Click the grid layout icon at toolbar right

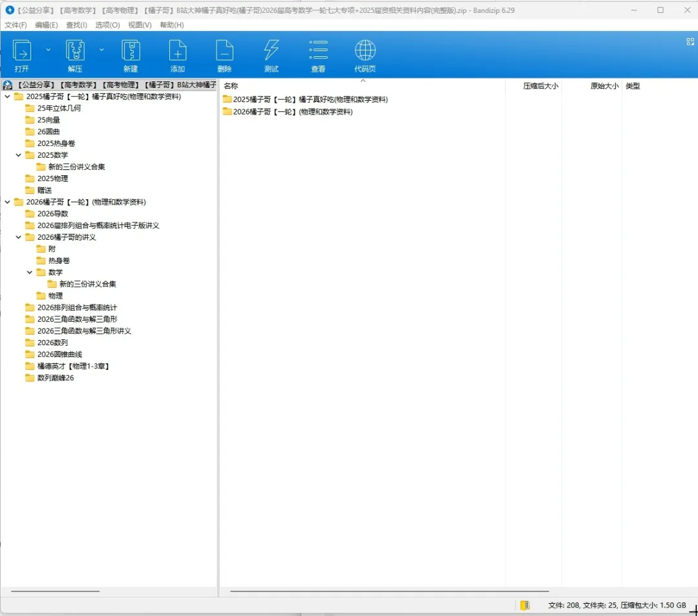(690, 42)
